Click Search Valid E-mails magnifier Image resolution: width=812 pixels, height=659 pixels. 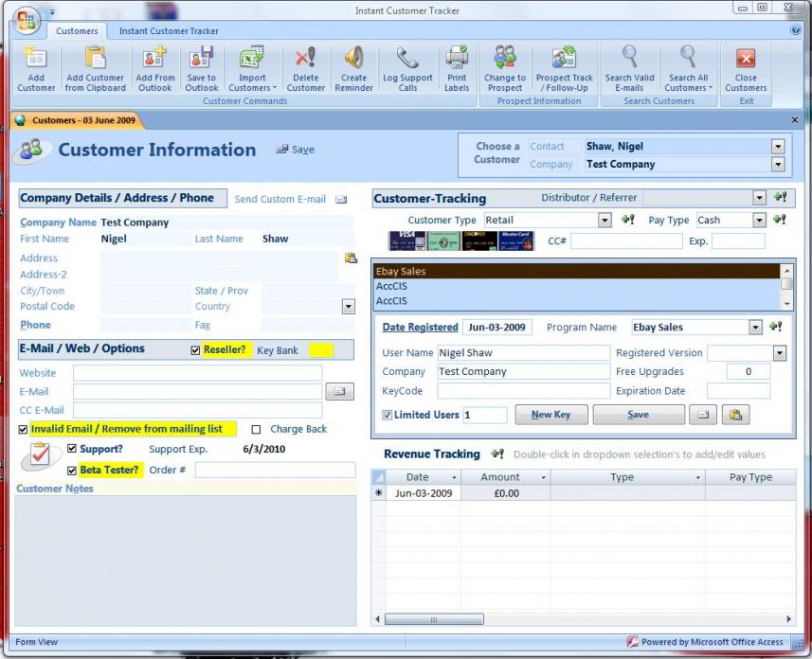tap(630, 57)
